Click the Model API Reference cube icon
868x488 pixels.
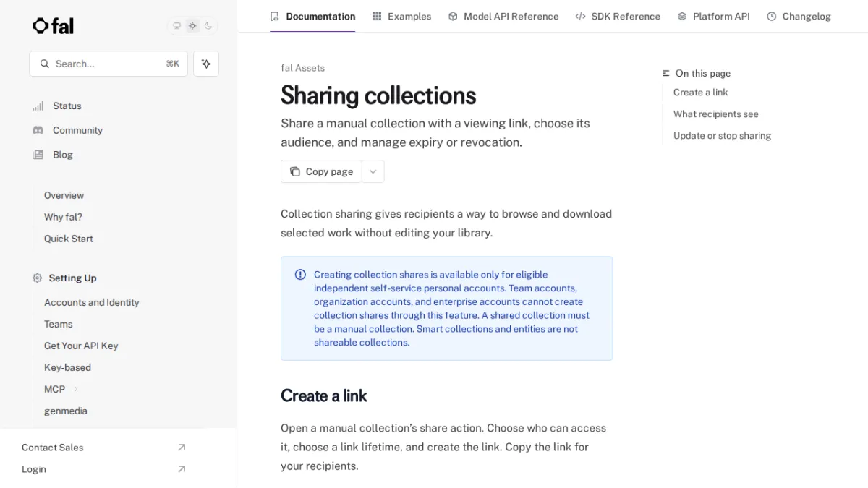pos(453,16)
